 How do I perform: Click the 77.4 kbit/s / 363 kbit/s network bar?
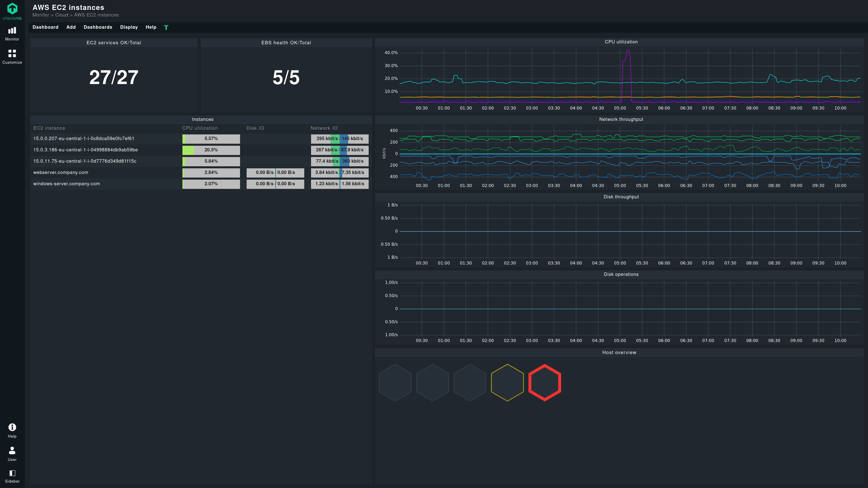(x=340, y=161)
